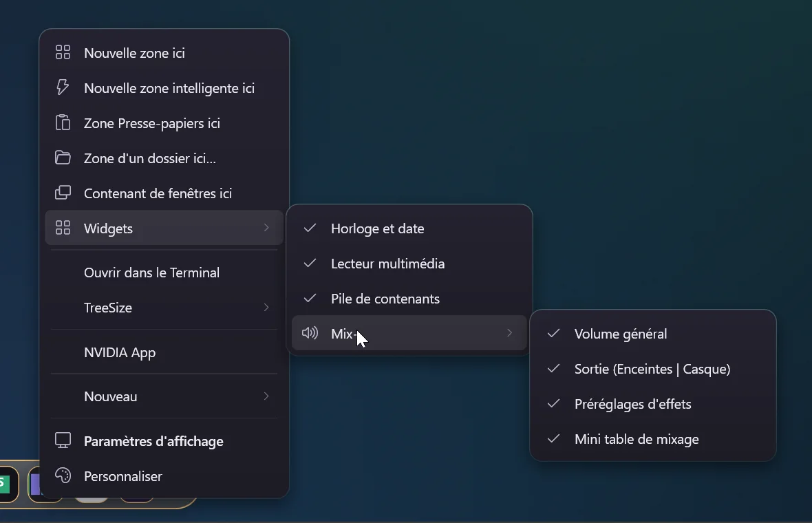Click the monitor icon for Paramètres d'affichage
The image size is (812, 523).
pyautogui.click(x=63, y=440)
